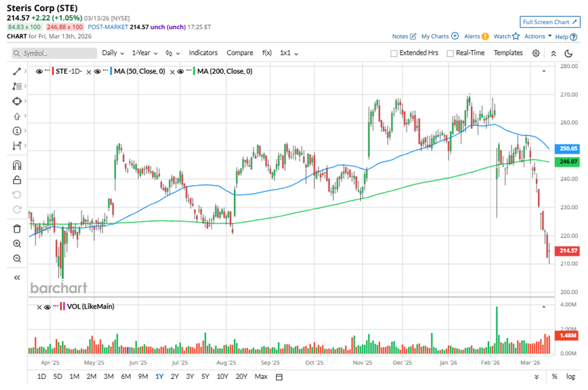The height and width of the screenshot is (390, 588).
Task: Select the 3M time range
Action: pyautogui.click(x=108, y=376)
